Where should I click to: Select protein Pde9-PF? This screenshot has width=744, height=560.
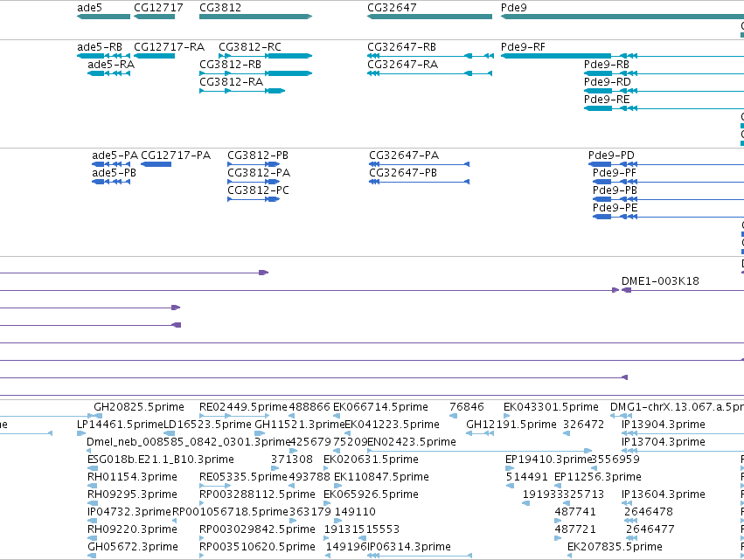click(x=668, y=182)
